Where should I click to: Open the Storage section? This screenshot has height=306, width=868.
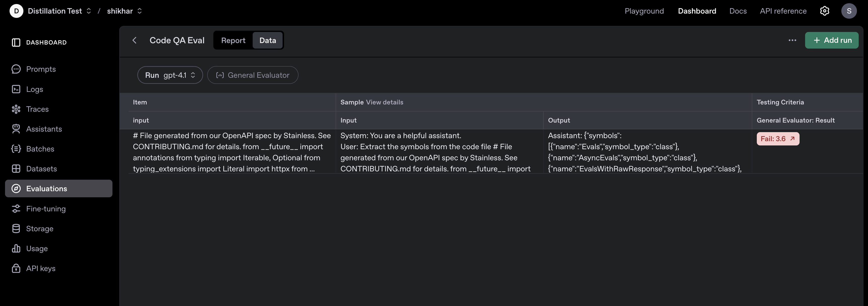(40, 228)
